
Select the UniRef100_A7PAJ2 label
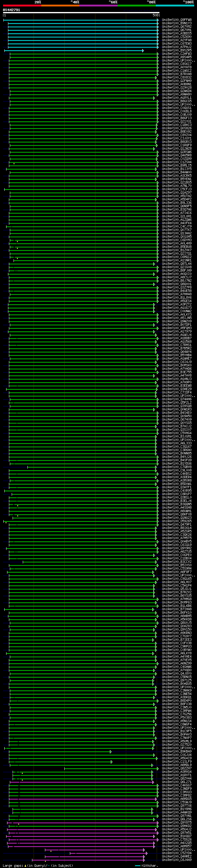tap(177, 47)
